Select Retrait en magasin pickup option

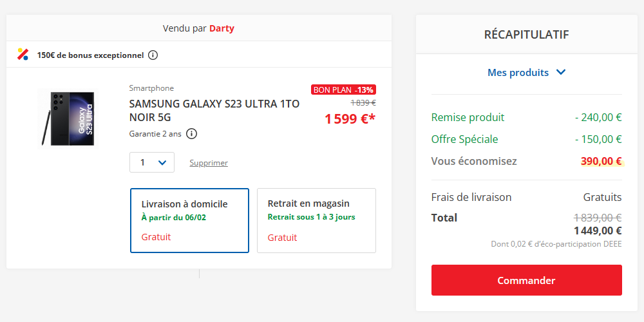pyautogui.click(x=316, y=220)
